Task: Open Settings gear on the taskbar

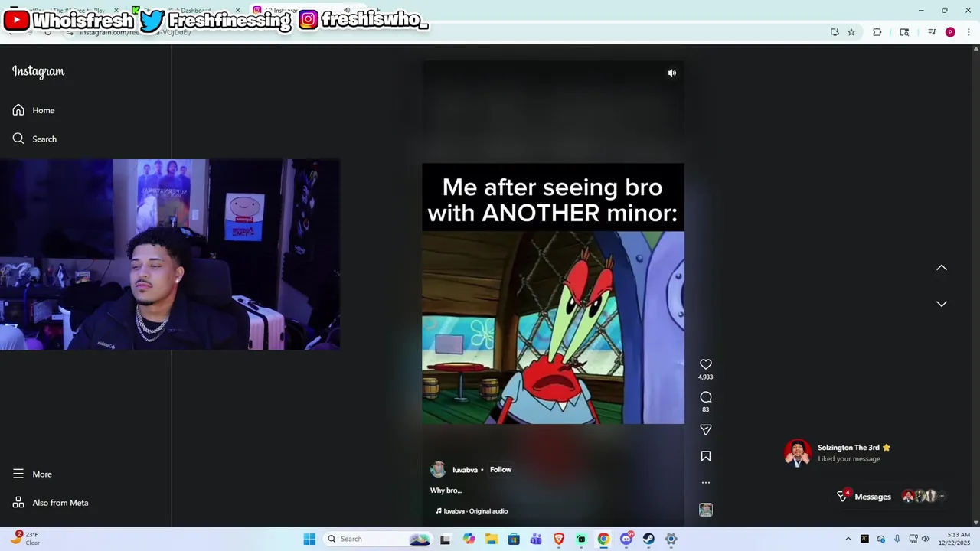Action: coord(671,539)
